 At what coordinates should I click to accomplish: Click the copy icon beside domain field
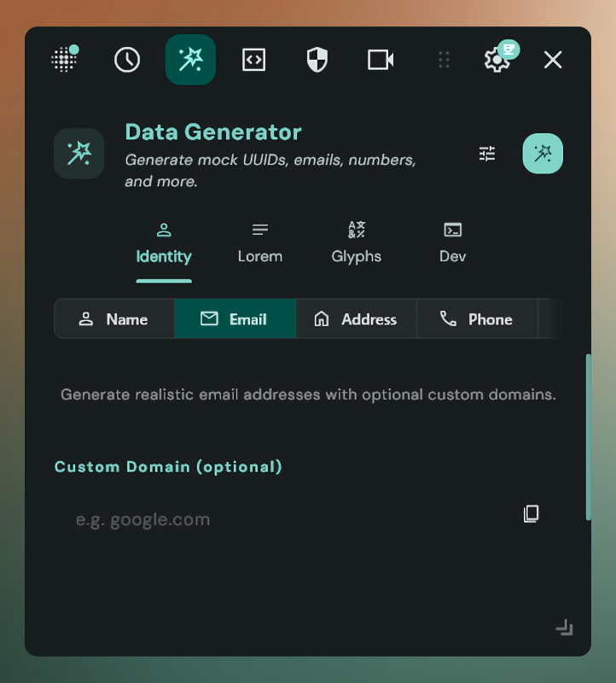pyautogui.click(x=532, y=514)
